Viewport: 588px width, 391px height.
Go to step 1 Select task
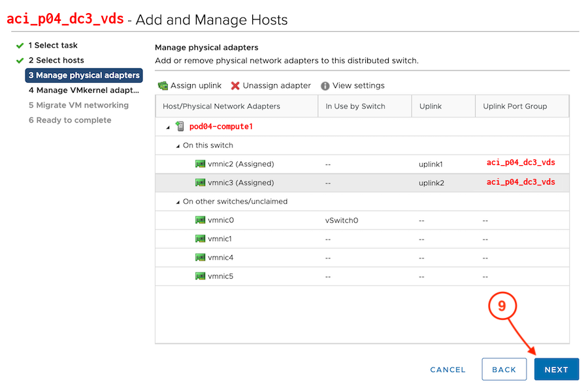coord(52,46)
